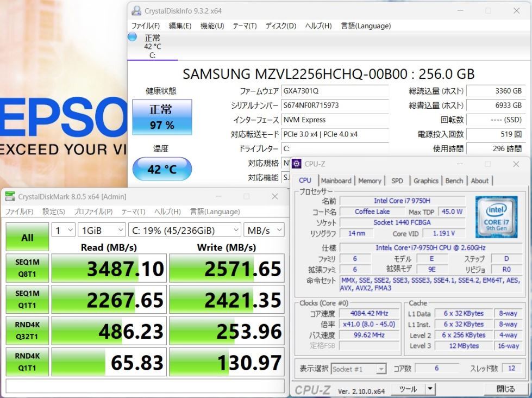Open ヘルプ(H) menu in CrystalDiskMark
The width and height of the screenshot is (532, 398).
[167, 212]
